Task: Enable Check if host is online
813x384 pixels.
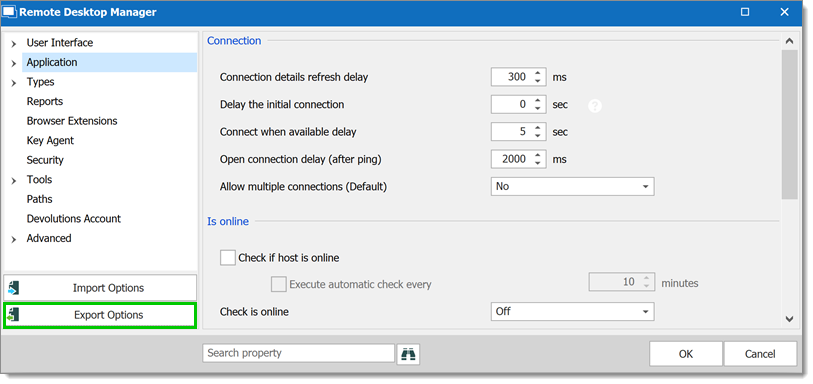Action: click(228, 258)
